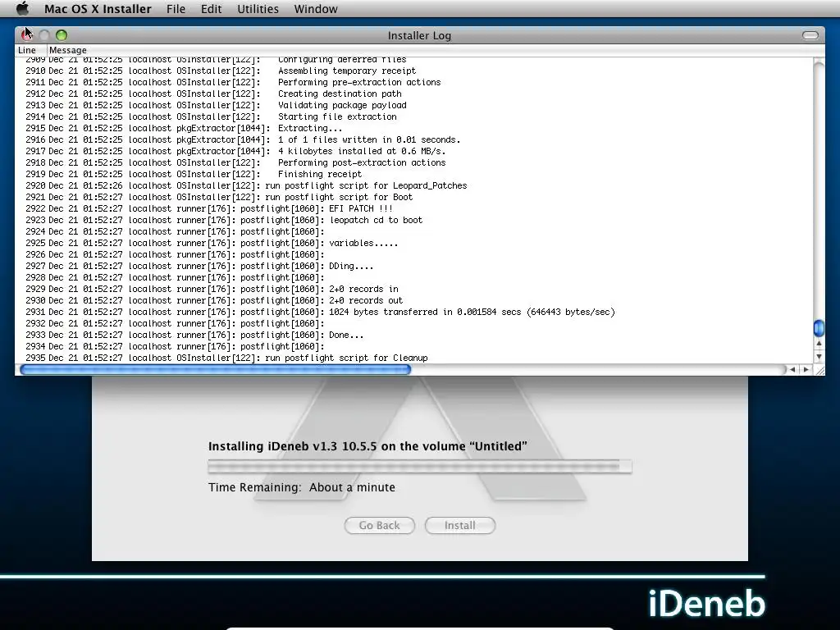Open the Edit menu

(211, 9)
